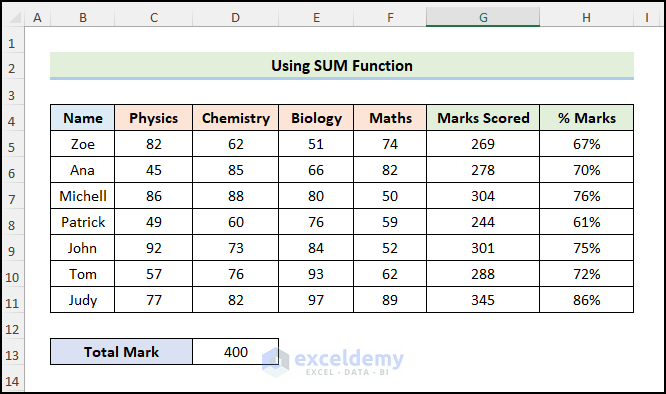Click the Biology header cell
666x394 pixels.
click(x=316, y=118)
